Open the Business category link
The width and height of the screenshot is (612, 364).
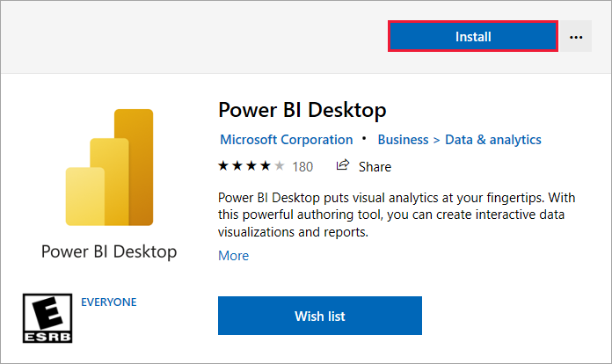pyautogui.click(x=402, y=140)
